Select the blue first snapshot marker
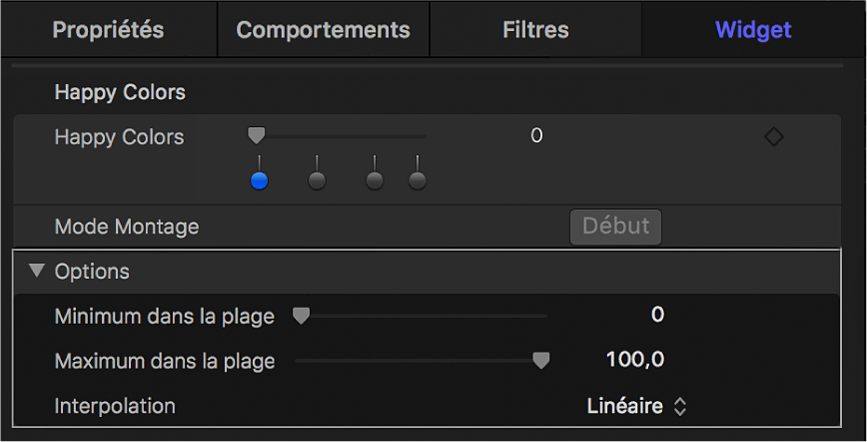 click(259, 180)
